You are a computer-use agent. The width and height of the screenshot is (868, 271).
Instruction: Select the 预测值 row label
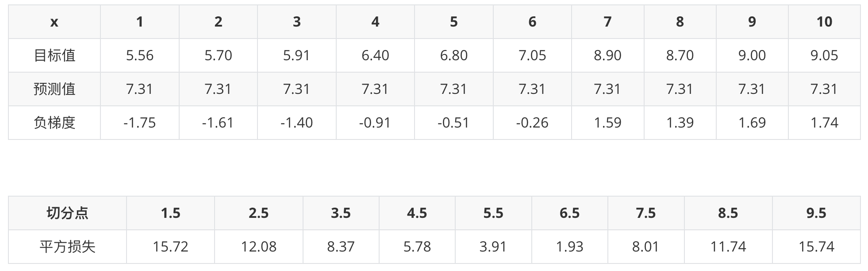pyautogui.click(x=54, y=89)
